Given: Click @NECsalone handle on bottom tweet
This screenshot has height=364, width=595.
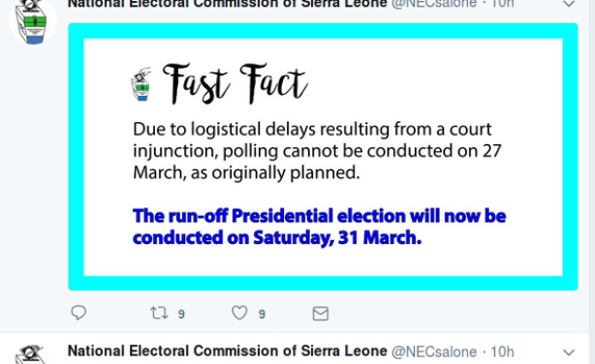Looking at the screenshot, I should [434, 351].
